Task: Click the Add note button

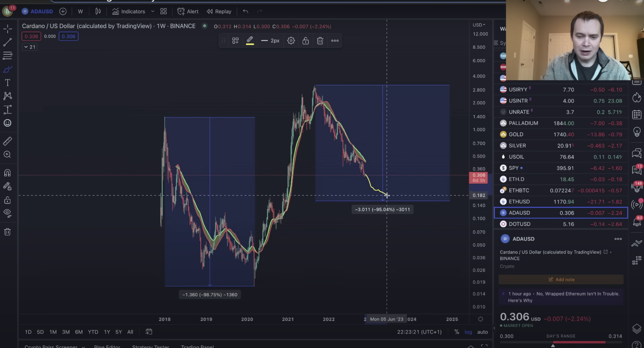Action: [561, 280]
